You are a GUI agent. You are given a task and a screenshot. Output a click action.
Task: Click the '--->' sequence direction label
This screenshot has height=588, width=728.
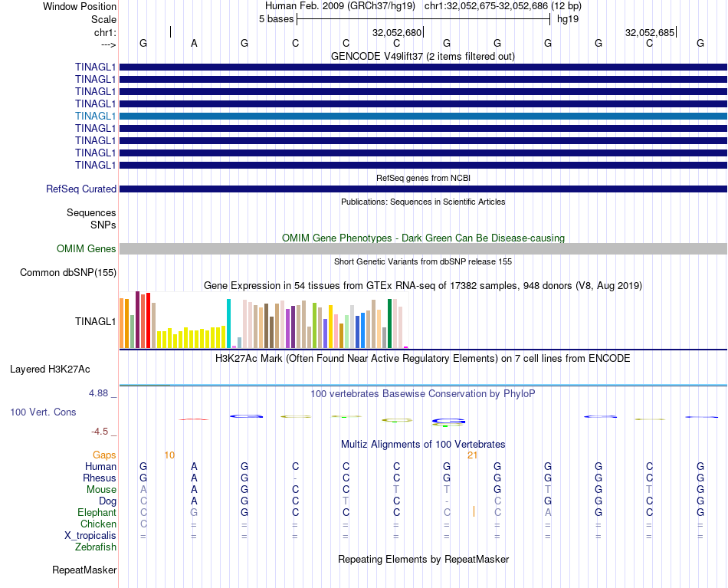(108, 44)
